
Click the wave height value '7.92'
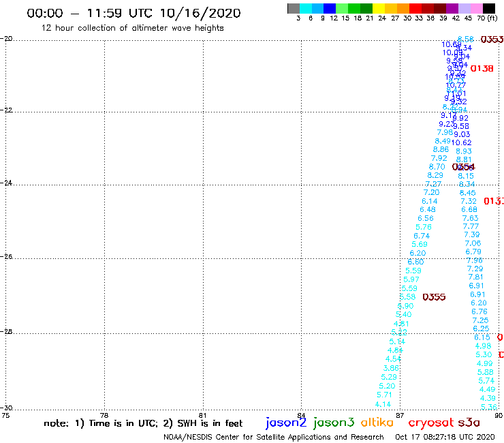(439, 158)
